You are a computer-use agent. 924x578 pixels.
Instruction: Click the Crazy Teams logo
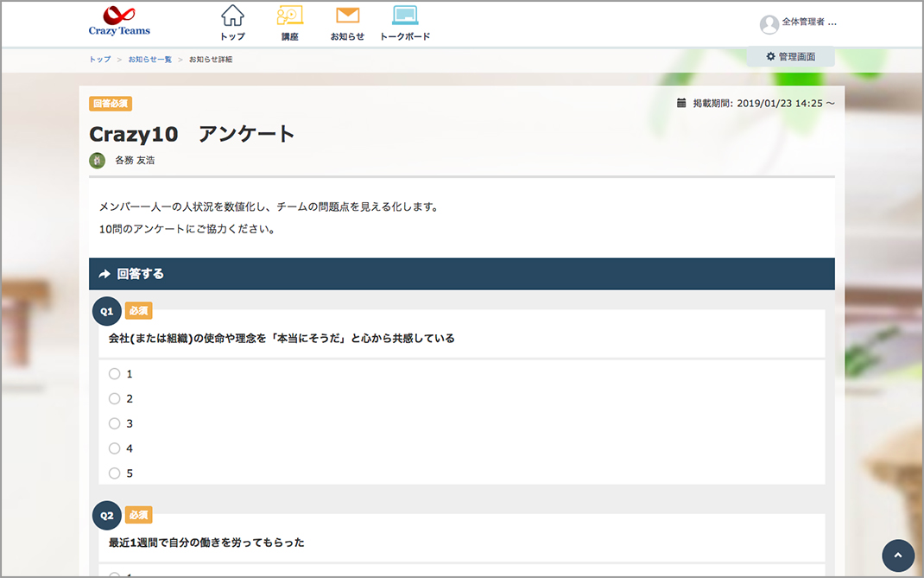click(119, 22)
